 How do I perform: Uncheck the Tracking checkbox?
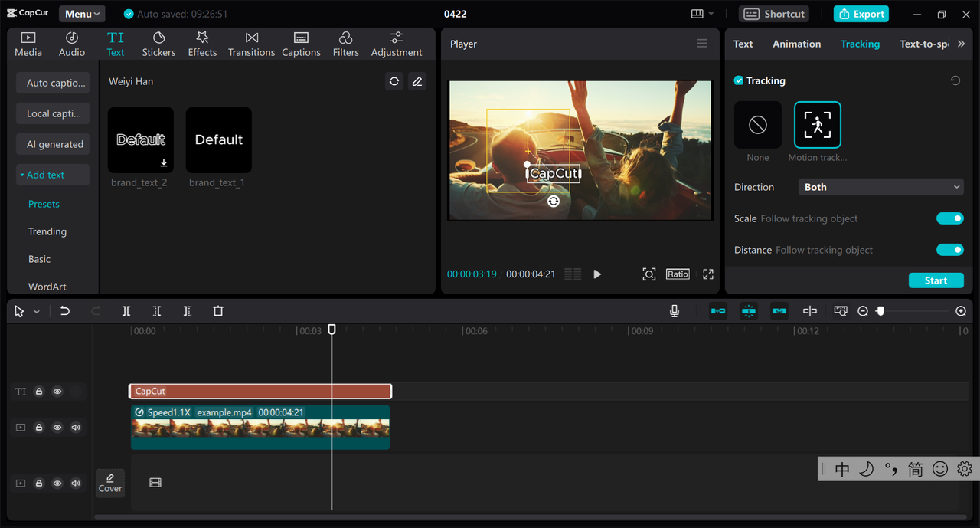[739, 80]
